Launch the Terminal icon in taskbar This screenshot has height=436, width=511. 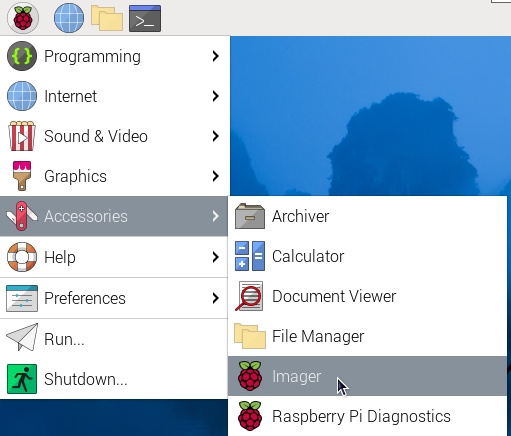coord(145,18)
